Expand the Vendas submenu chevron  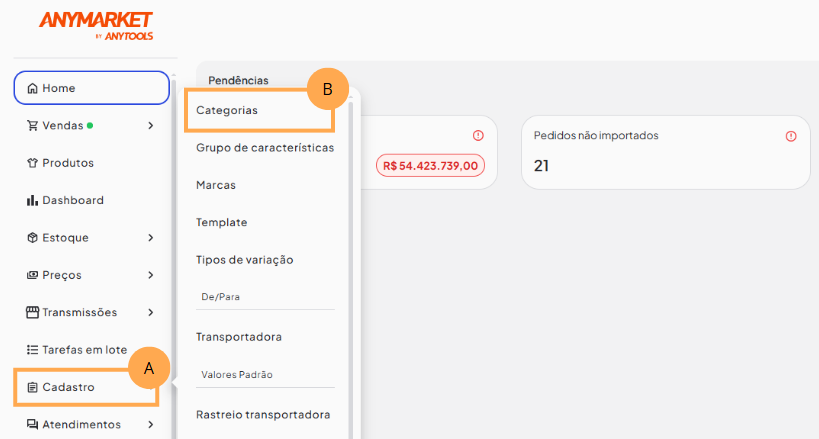tap(150, 126)
